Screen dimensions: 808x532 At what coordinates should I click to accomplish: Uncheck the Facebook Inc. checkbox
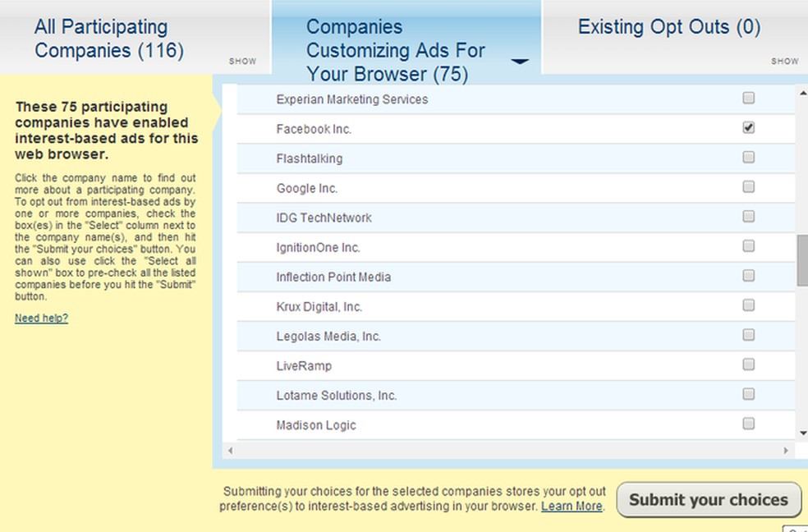749,127
